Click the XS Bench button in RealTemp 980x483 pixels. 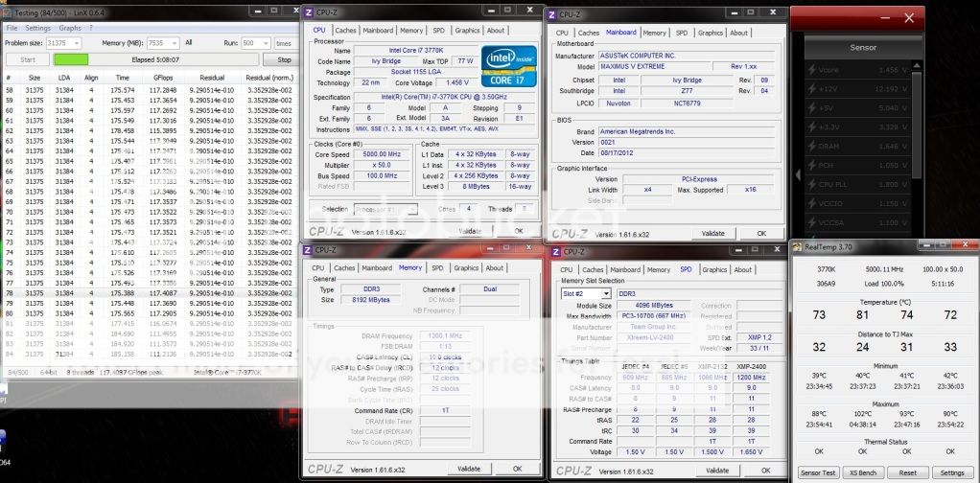(862, 472)
